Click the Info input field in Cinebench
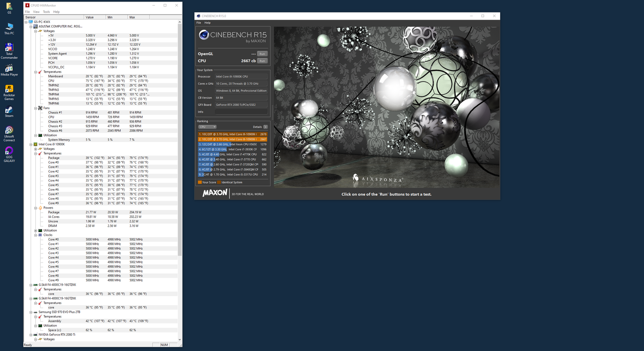Screen dimensions: 644x351 click(242, 112)
